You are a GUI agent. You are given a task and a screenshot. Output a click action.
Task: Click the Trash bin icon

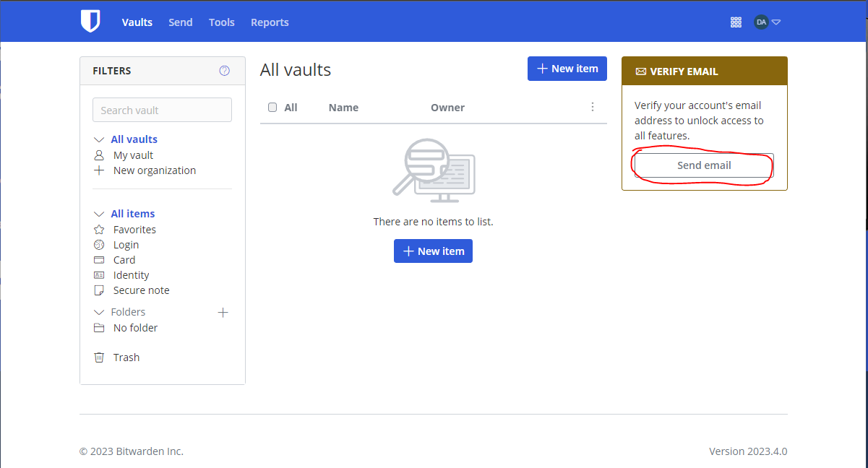pyautogui.click(x=99, y=357)
